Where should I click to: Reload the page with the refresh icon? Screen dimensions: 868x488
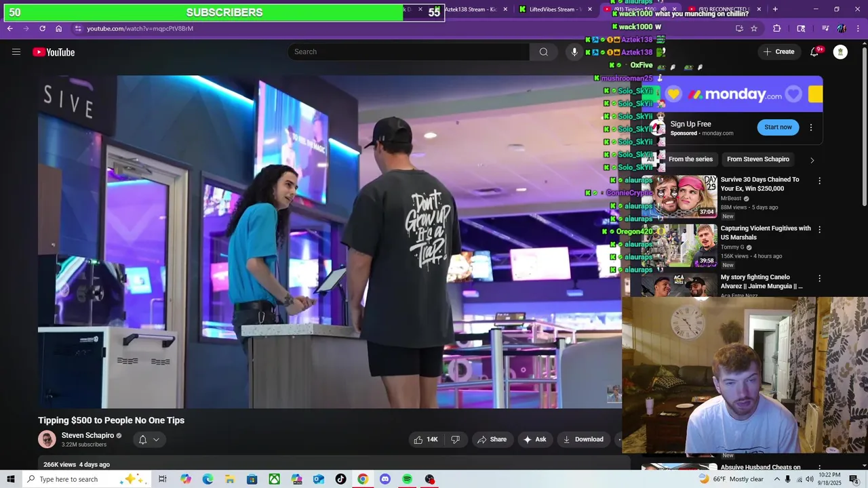pyautogui.click(x=42, y=28)
